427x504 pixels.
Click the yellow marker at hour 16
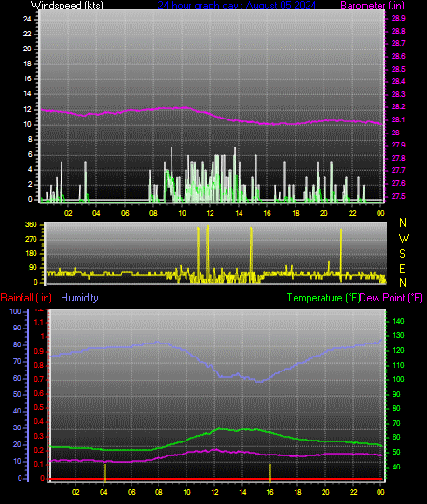click(x=270, y=472)
